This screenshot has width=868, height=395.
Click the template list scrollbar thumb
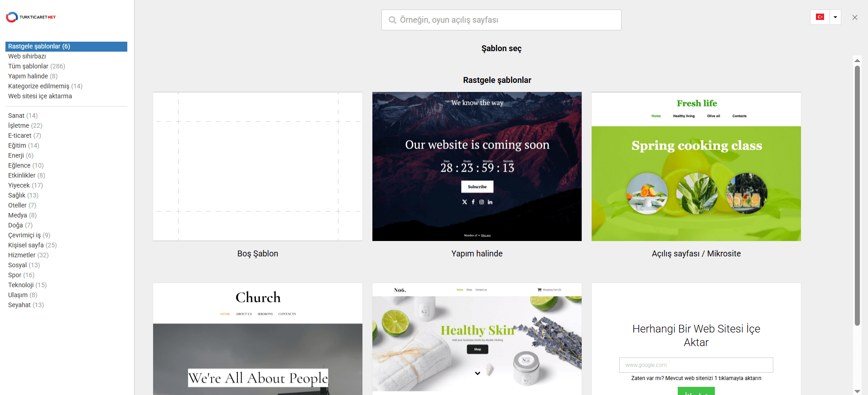[857, 196]
